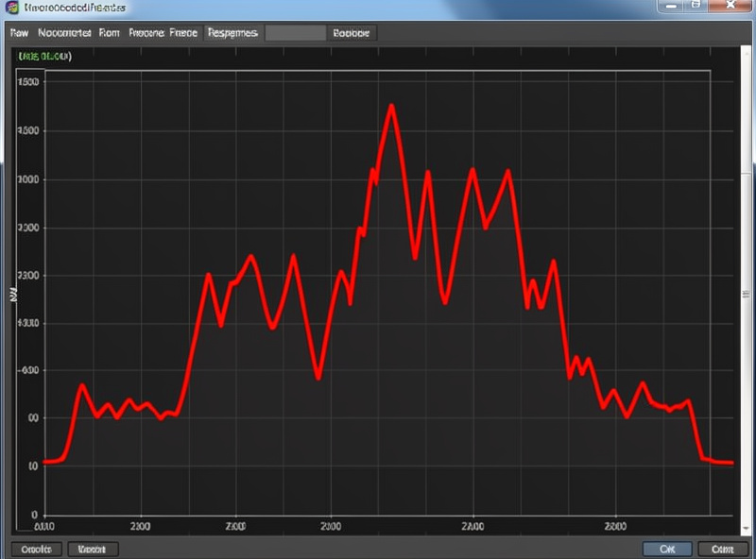Viewport: 756px width, 559px height.
Task: Maximize the window from the title bar
Action: (696, 6)
